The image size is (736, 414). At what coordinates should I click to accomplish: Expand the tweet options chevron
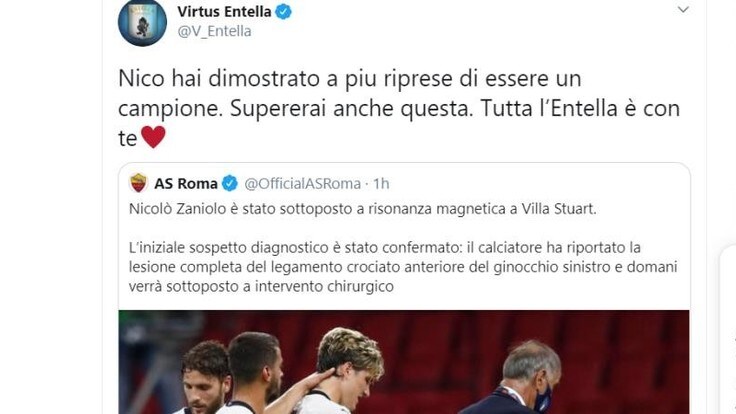pyautogui.click(x=683, y=9)
